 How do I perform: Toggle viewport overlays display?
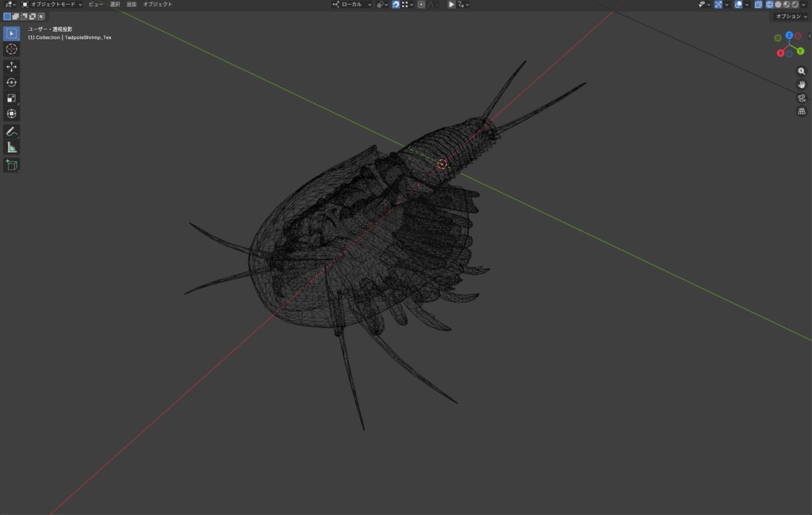coord(738,4)
